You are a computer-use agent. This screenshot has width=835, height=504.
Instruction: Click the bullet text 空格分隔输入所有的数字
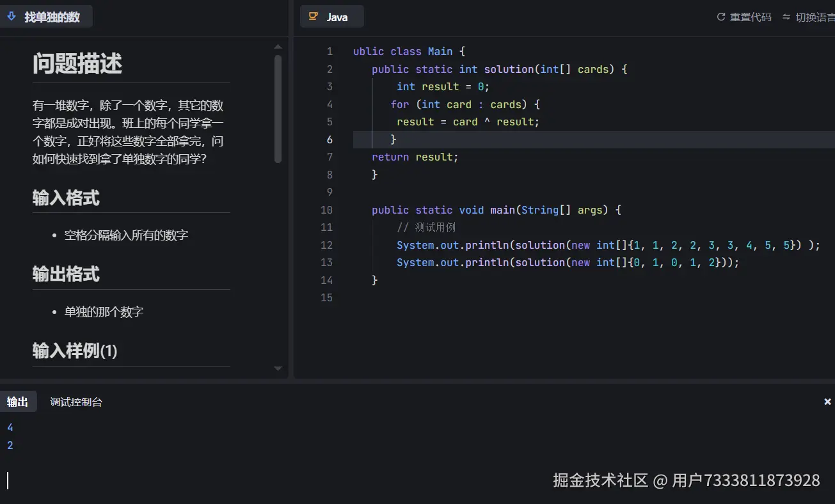pos(126,235)
